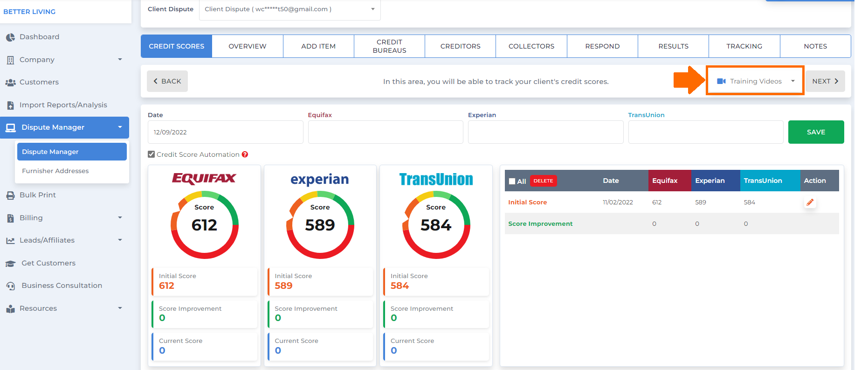Click the red help icon beside Credit Score Automation
Screen dimensions: 868x370
coord(245,154)
